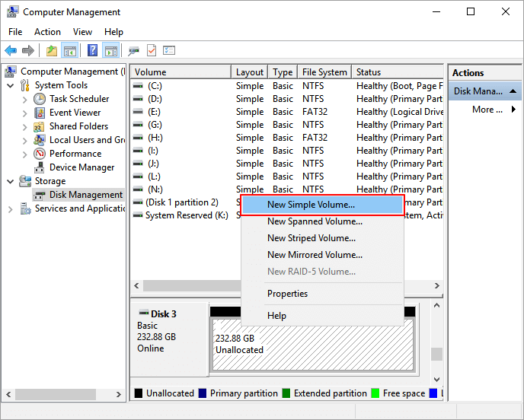Toggle Show/Hide Action Pane toolbar button
The image size is (524, 420).
[x=111, y=51]
